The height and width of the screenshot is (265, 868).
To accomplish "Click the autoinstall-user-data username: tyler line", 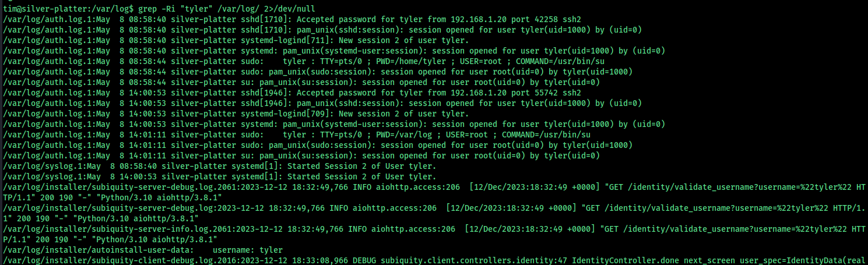I will tap(143, 250).
